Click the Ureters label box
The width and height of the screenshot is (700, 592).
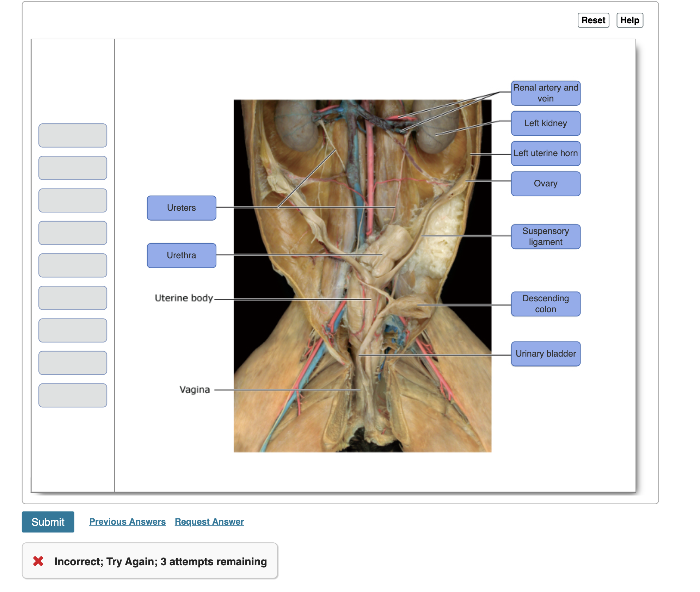click(181, 208)
